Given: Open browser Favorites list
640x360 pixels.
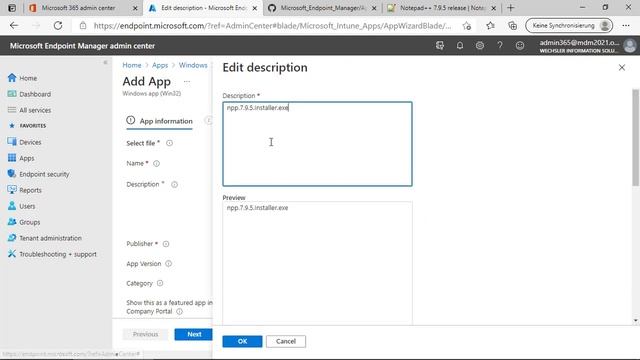Looking at the screenshot, I should pyautogui.click(x=490, y=26).
